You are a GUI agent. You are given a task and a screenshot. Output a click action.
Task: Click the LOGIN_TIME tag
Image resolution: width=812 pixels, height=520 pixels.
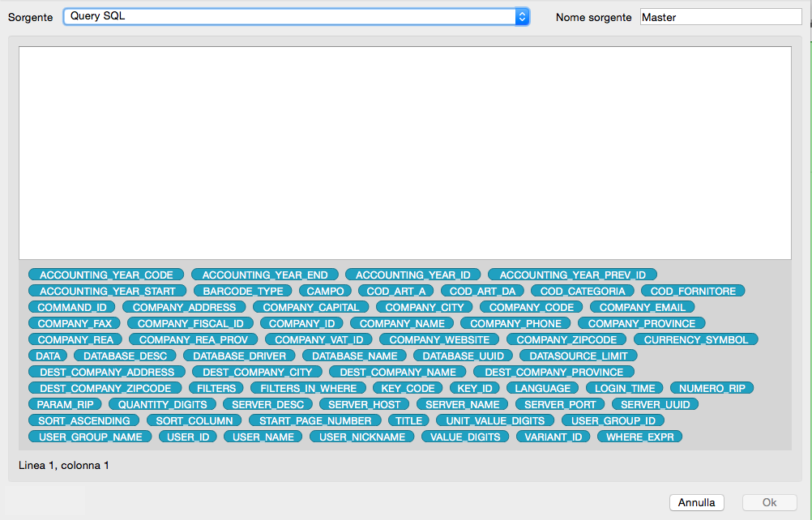[x=625, y=388]
